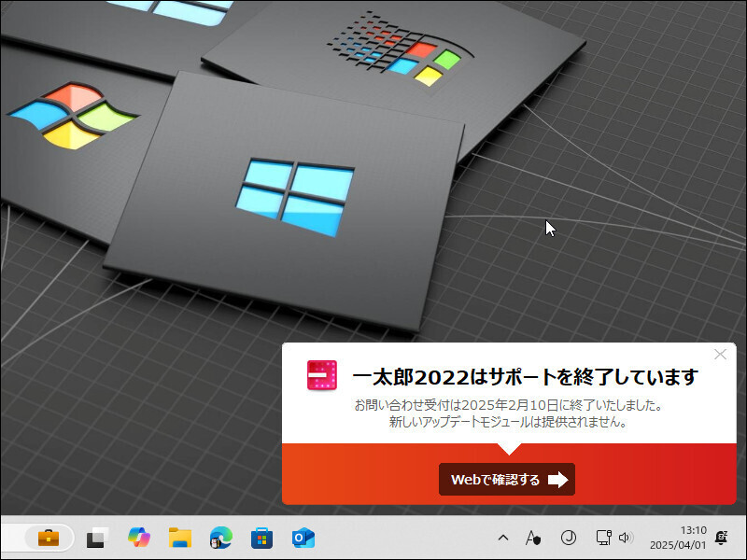This screenshot has height=560, width=747.
Task: Click the お問い合わせ受付は2025年2月10日 text line
Action: (509, 405)
